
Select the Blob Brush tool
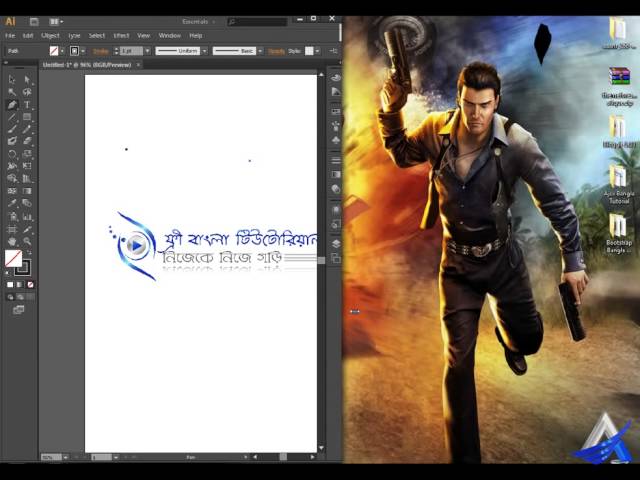[12, 141]
